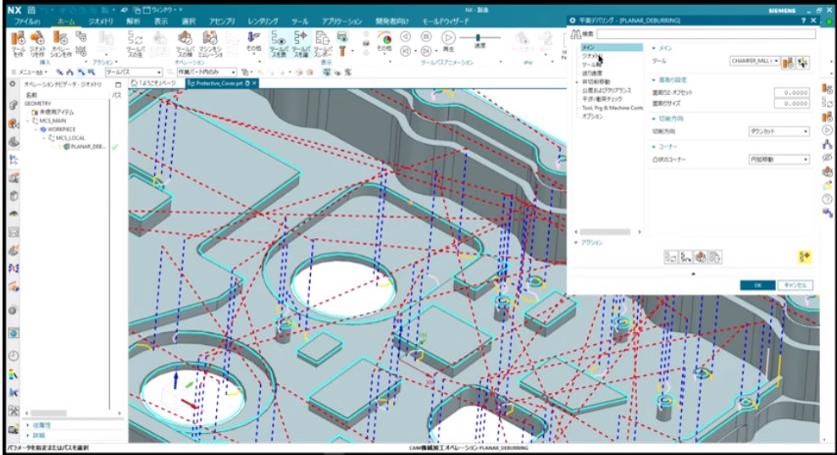Screen dimensions: 837x455
Task: Switch to the Home ribbon tab
Action: coord(66,21)
